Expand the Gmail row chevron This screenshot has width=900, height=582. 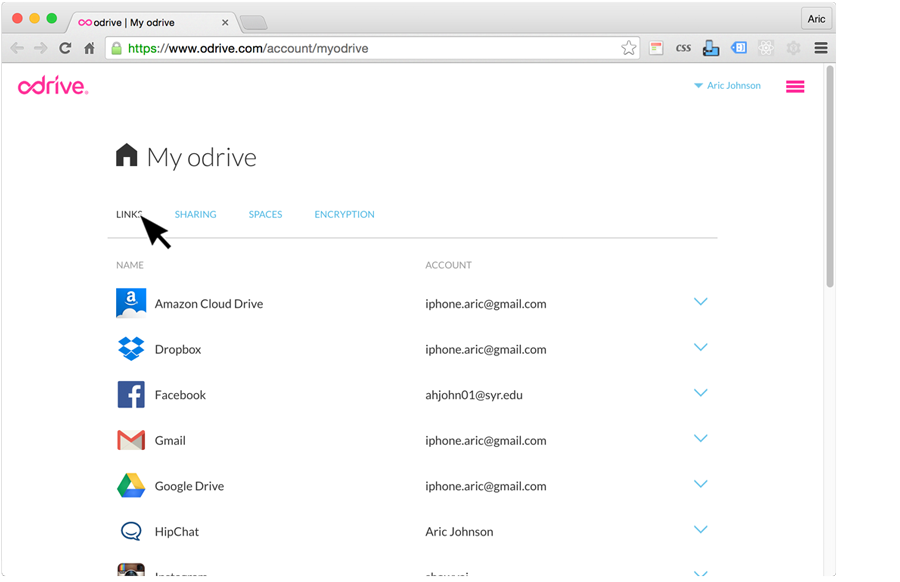[x=700, y=438]
